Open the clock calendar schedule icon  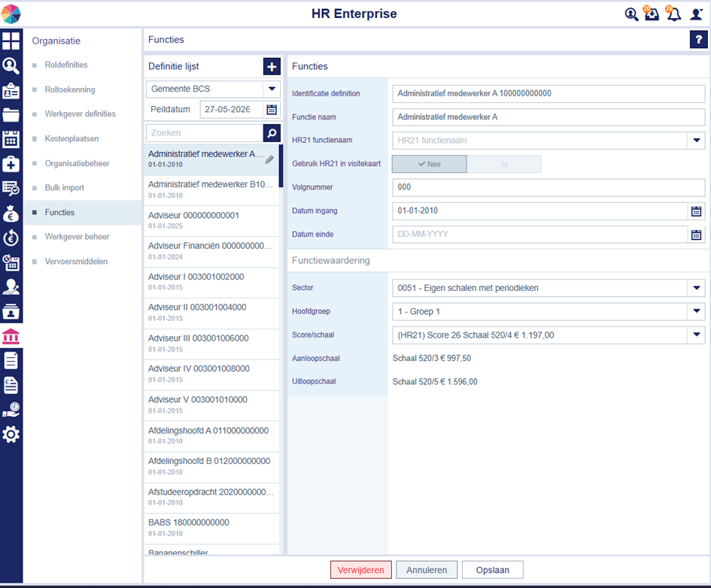point(11,262)
